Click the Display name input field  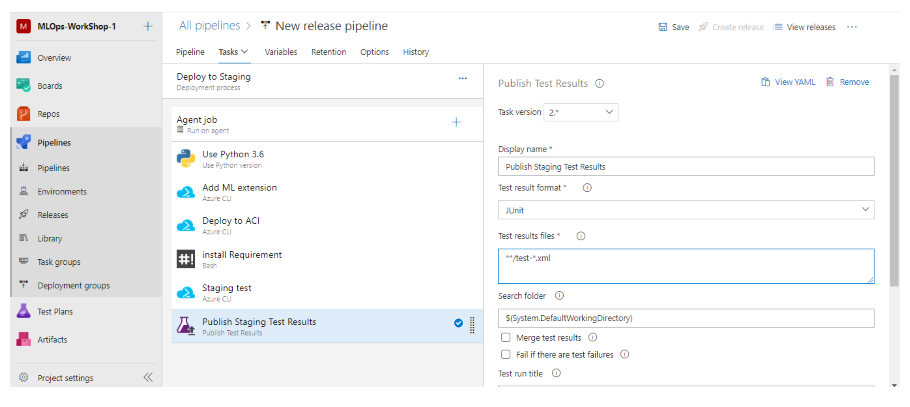pos(685,167)
